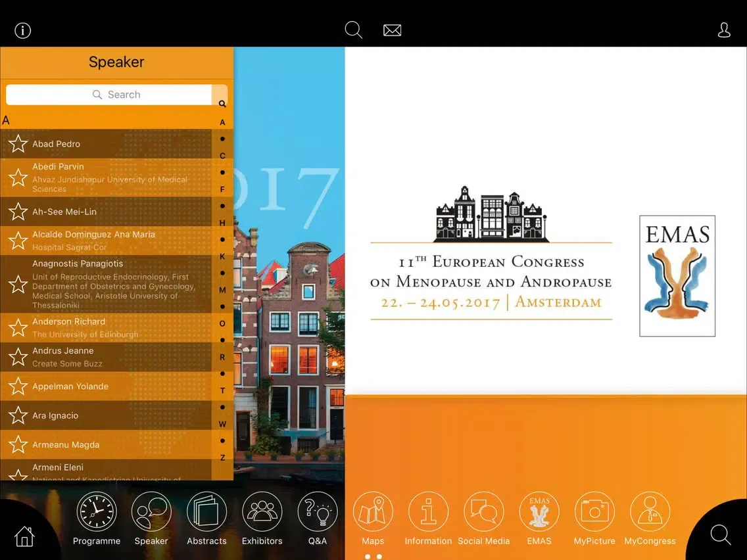Viewport: 747px width, 560px height.
Task: Open Alcalde Dominguez Ana Maria entry
Action: click(106, 241)
